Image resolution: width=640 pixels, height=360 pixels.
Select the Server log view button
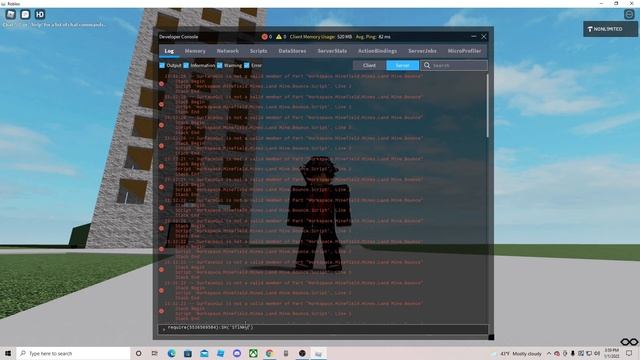click(402, 65)
